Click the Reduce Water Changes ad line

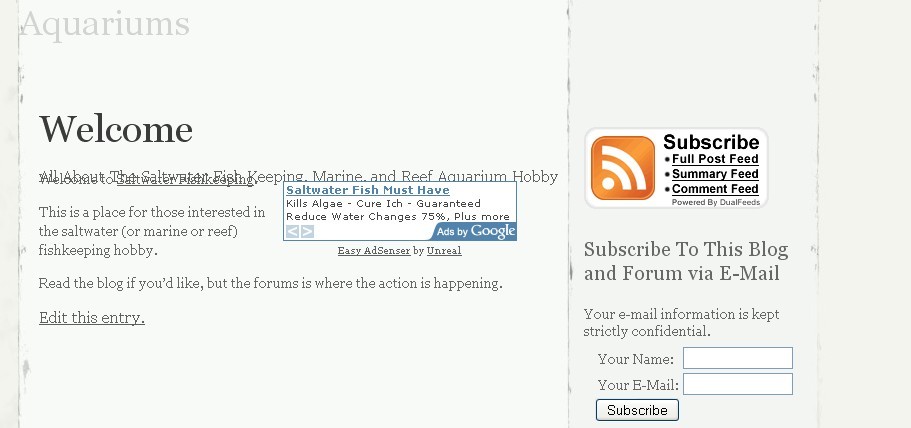click(397, 216)
